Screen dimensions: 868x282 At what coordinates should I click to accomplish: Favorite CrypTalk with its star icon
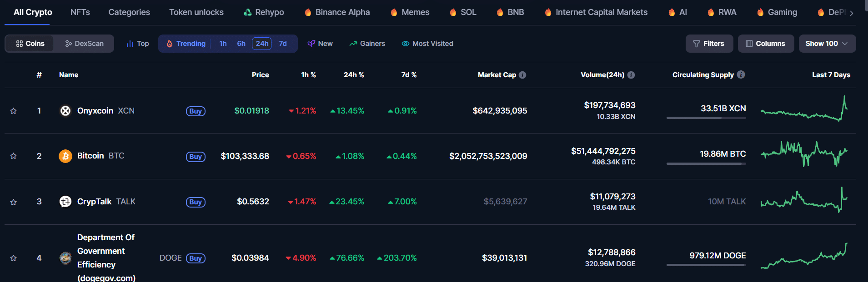[14, 202]
